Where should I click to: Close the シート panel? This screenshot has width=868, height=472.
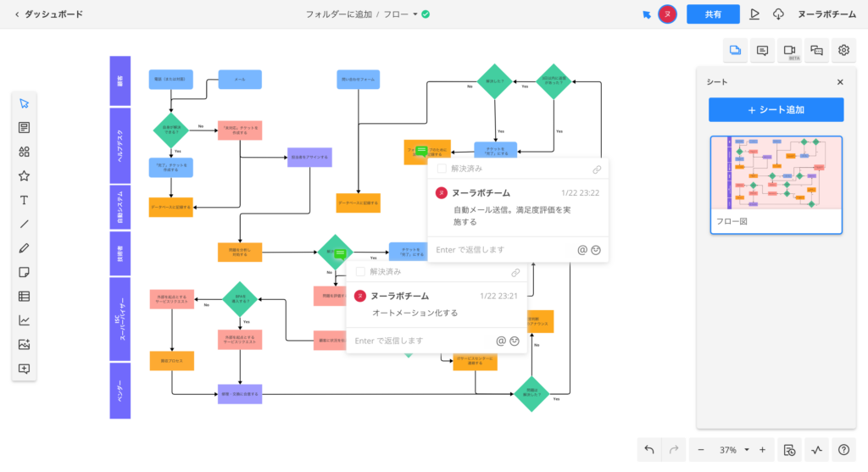840,82
